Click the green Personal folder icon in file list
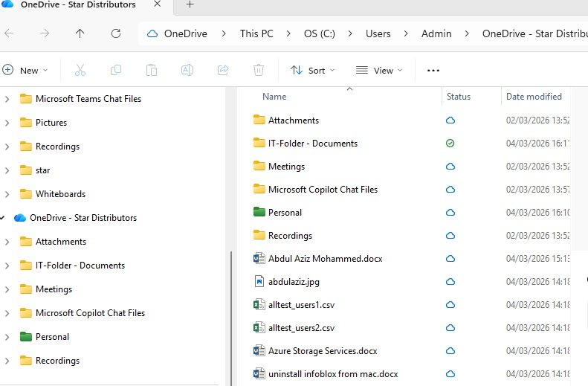Screen dimensions: 588x386 point(259,212)
